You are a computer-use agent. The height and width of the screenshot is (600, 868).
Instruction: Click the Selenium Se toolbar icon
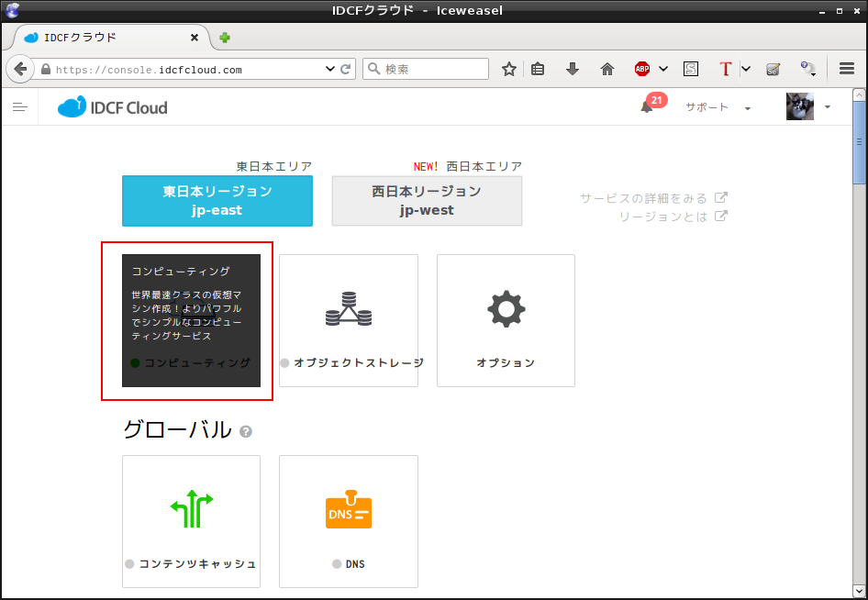(x=773, y=69)
